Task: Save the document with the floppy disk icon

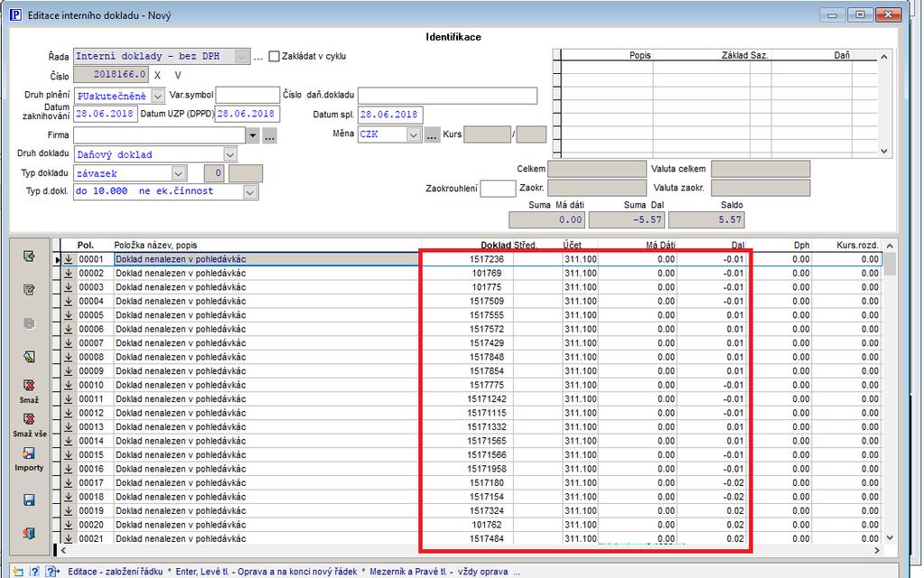Action: [29, 500]
